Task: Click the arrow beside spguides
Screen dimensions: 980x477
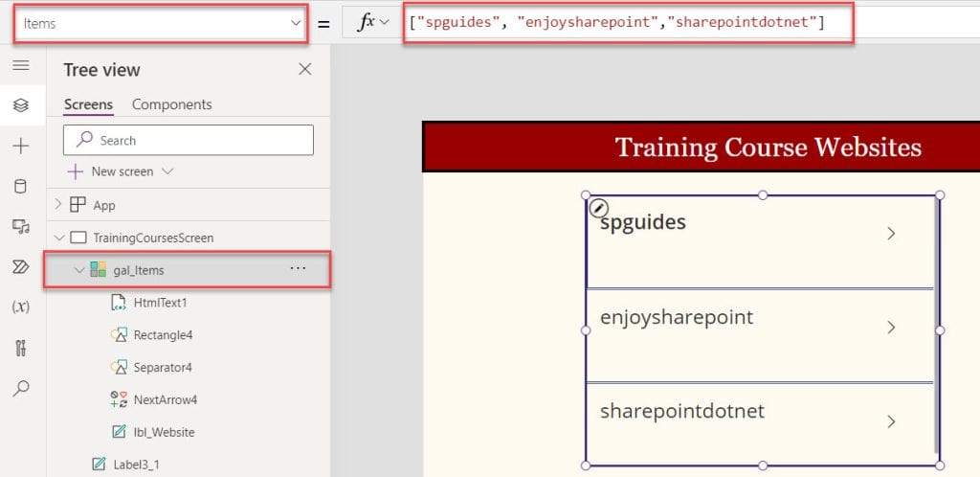Action: click(x=891, y=233)
